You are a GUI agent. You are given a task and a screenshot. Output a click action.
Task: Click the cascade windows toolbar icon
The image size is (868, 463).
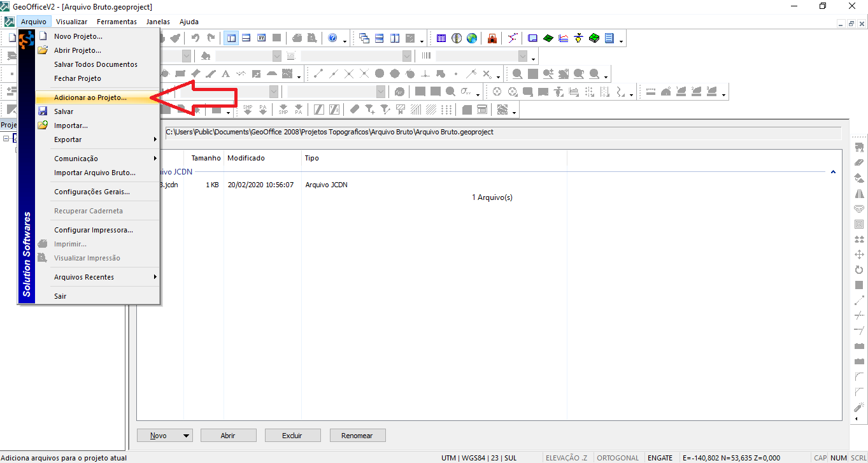pos(364,38)
